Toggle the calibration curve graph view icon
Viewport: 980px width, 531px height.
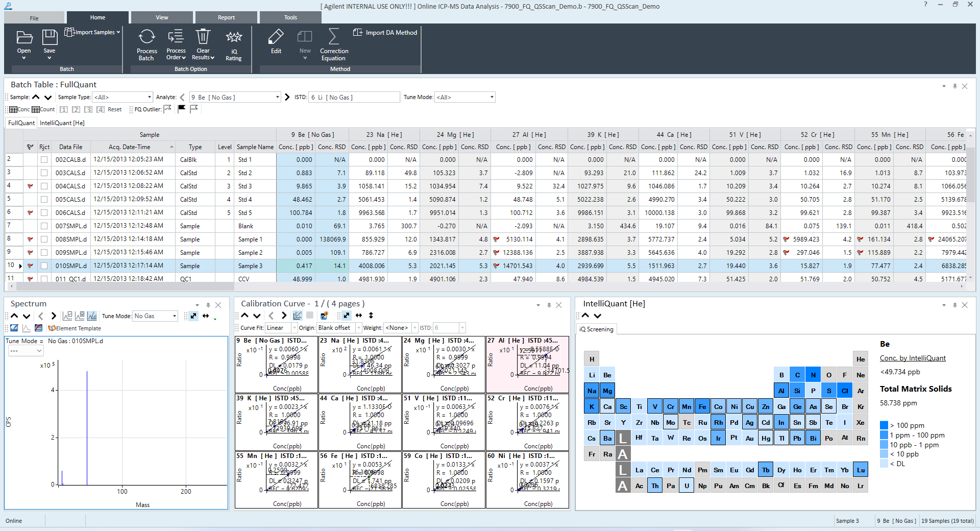pyautogui.click(x=298, y=316)
